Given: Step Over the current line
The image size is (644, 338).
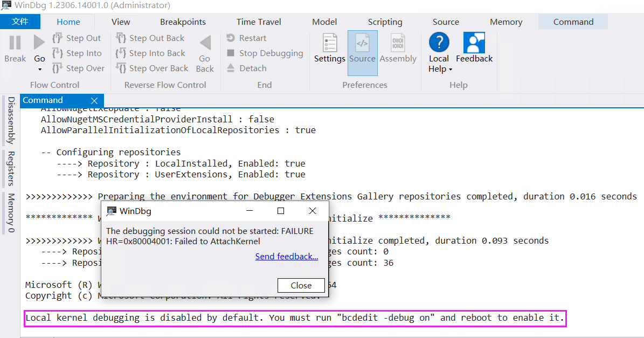Looking at the screenshot, I should pos(79,68).
